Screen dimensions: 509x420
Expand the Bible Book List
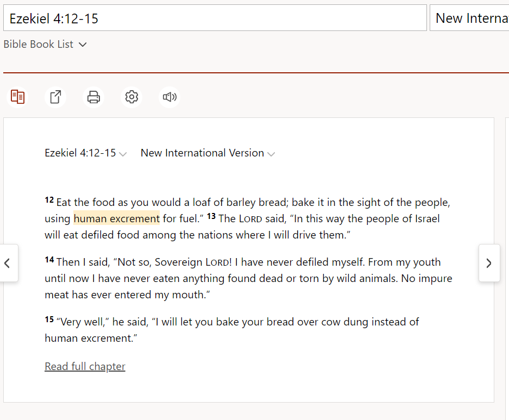point(45,44)
